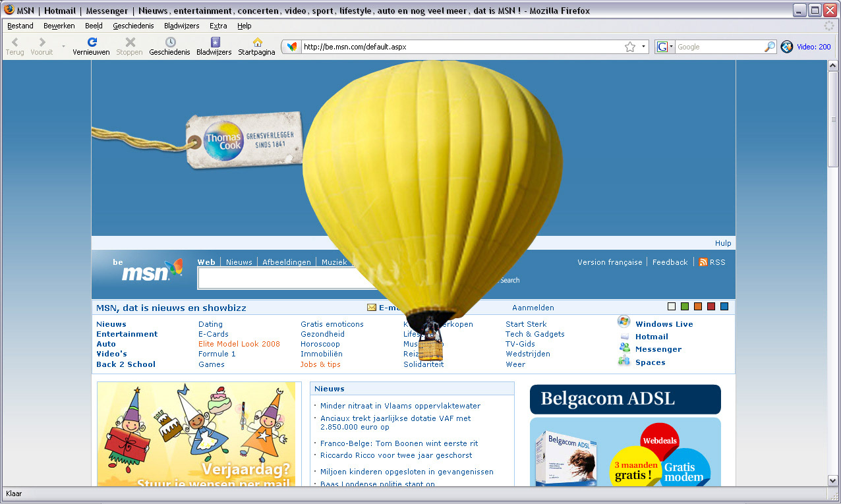841x504 pixels.
Task: Open Version française link
Action: (x=610, y=262)
